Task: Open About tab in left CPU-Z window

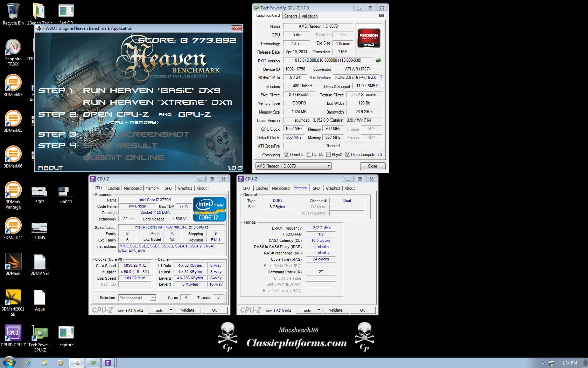Action: pos(201,188)
